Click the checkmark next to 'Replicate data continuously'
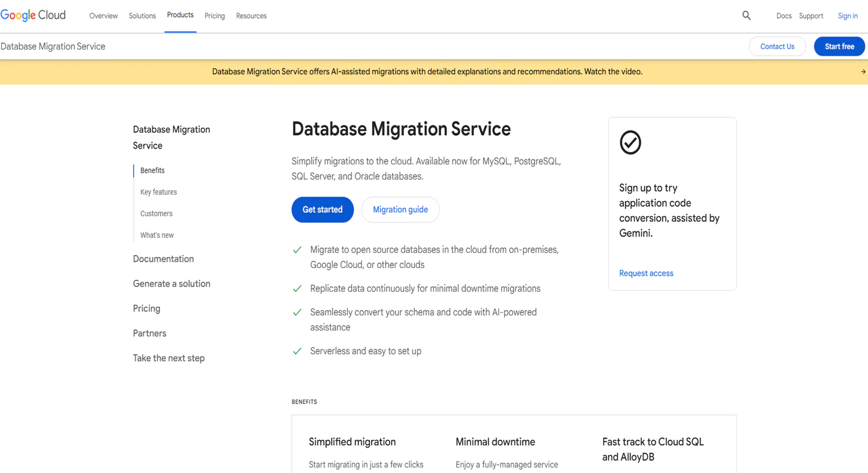 [297, 288]
